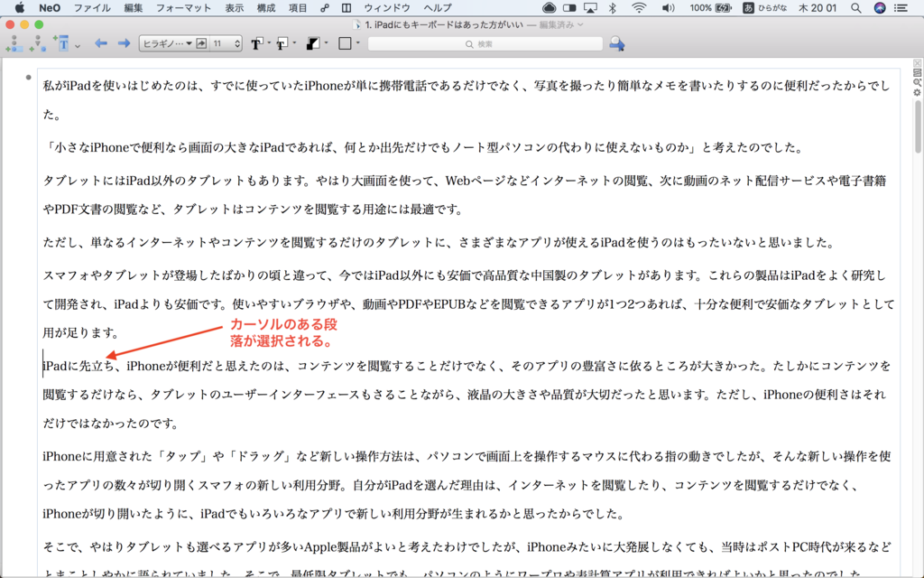Click paragraph starting タブレットにはiPad以外の
This screenshot has height=578, width=924.
(x=465, y=195)
